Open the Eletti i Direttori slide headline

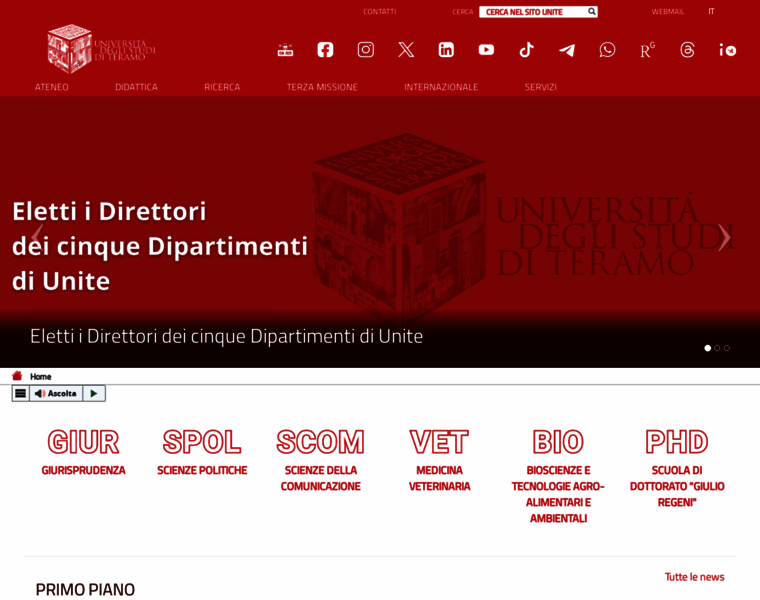pyautogui.click(x=160, y=246)
